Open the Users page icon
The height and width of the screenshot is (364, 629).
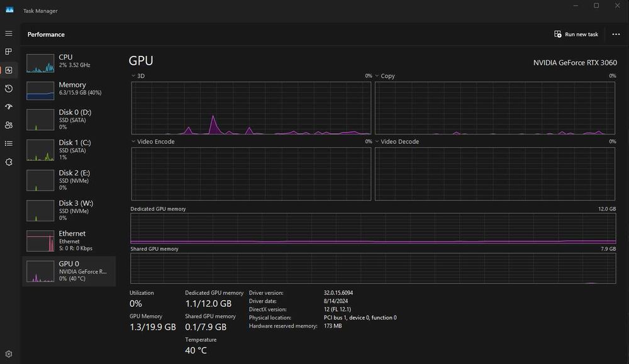(x=9, y=125)
